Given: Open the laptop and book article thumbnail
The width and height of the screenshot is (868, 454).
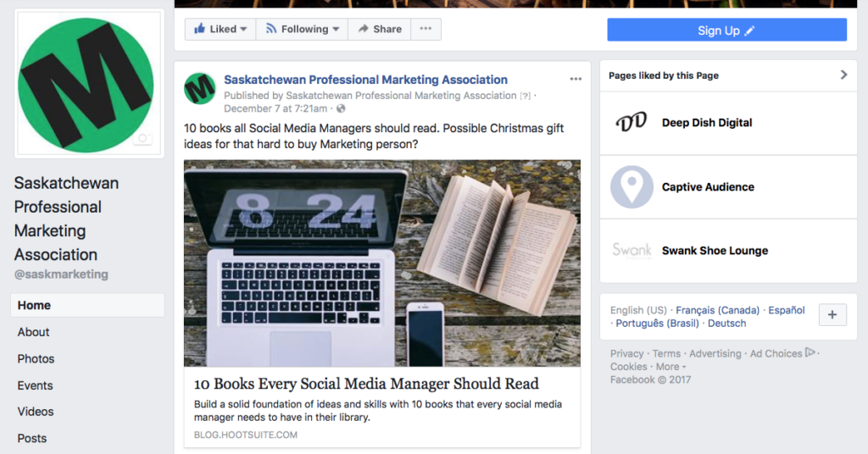Looking at the screenshot, I should point(382,263).
